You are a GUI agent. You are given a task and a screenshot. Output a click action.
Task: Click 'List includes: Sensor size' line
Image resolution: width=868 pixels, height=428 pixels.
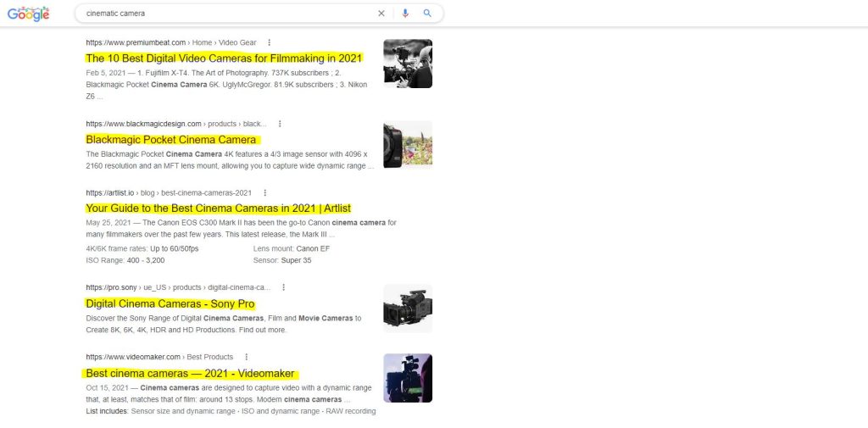coord(231,411)
